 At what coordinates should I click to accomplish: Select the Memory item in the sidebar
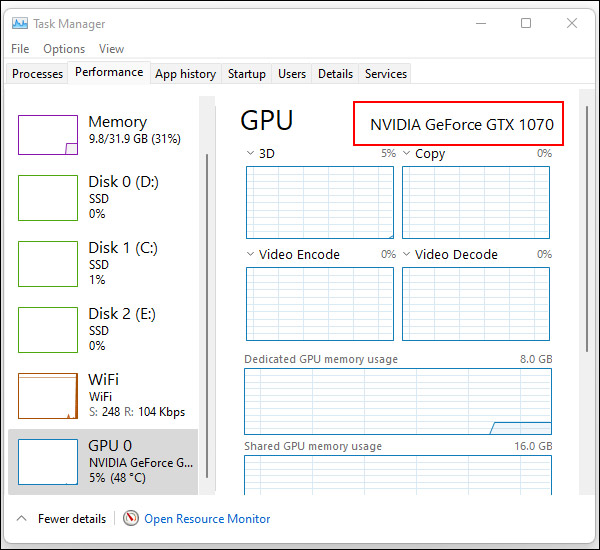point(103,135)
